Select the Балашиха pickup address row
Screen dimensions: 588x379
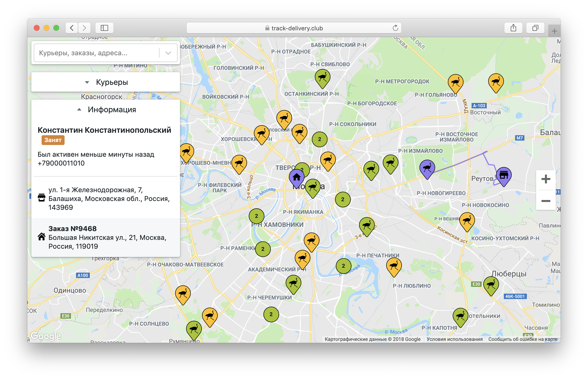[106, 198]
